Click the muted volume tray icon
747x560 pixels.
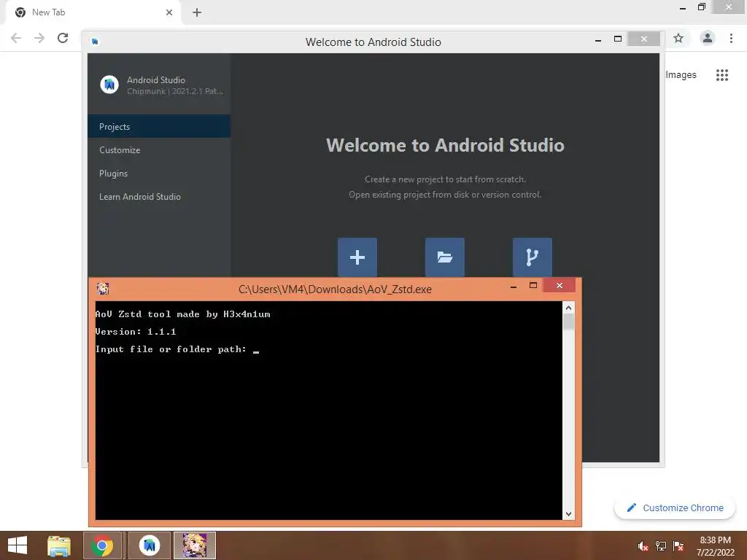[x=643, y=546]
